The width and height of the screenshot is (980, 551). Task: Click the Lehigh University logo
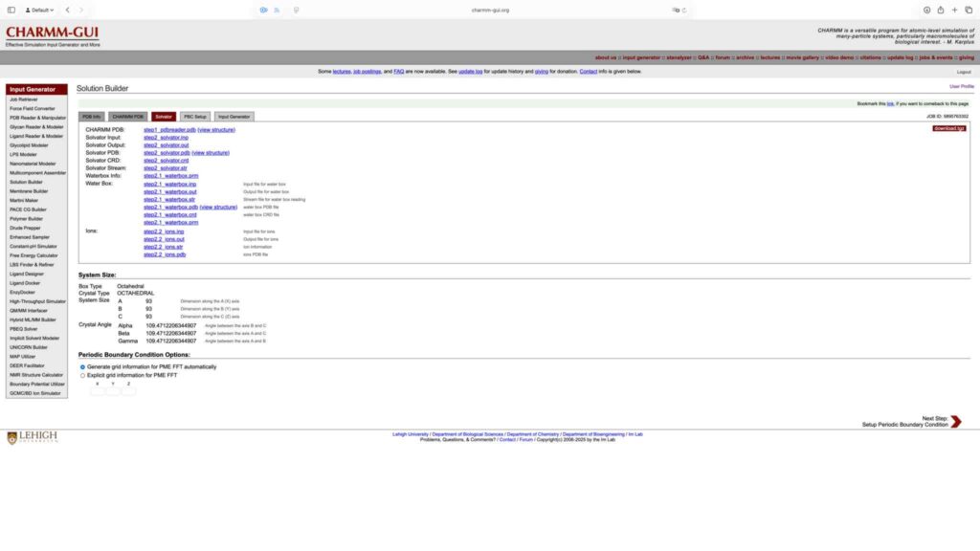point(32,437)
